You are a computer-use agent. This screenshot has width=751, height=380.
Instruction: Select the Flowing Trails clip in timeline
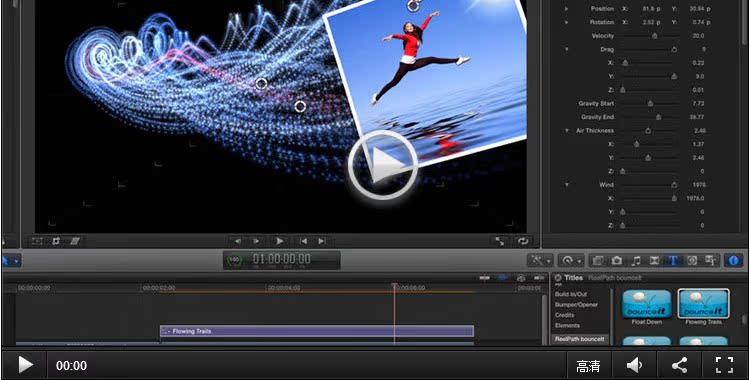tap(317, 331)
